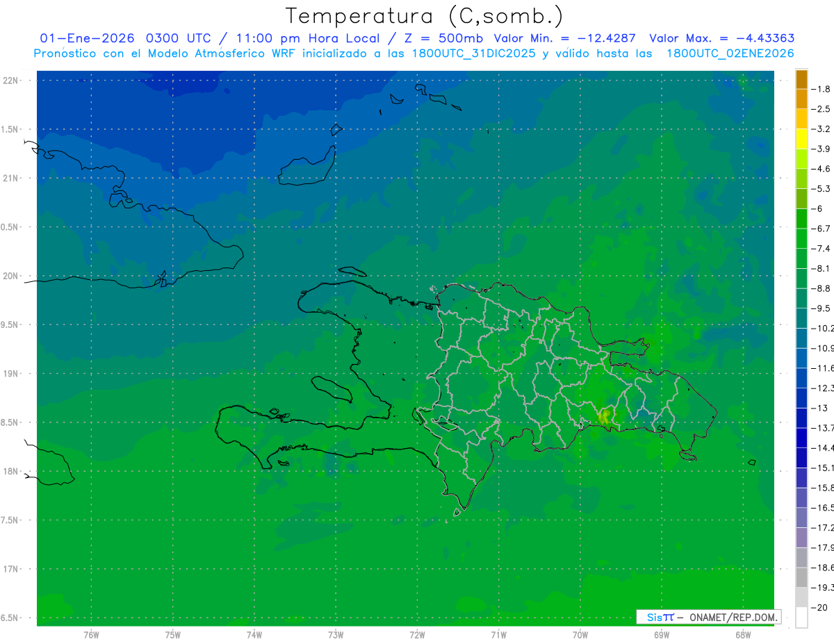
Task: Click the '-8.1' legend value
Action: 821,268
